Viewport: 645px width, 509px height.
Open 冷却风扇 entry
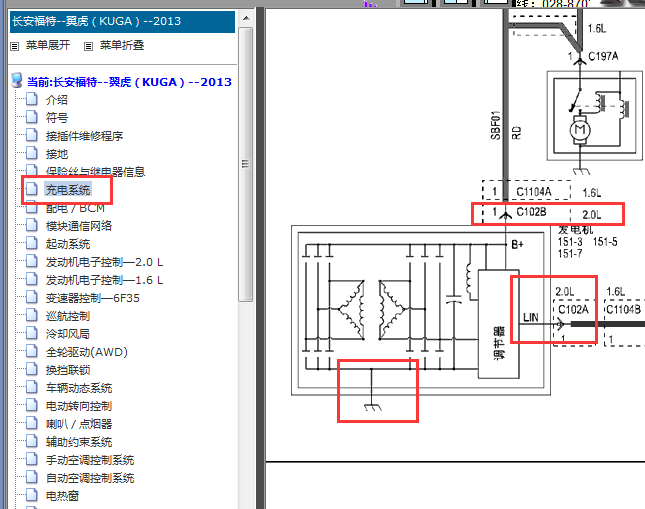[68, 334]
